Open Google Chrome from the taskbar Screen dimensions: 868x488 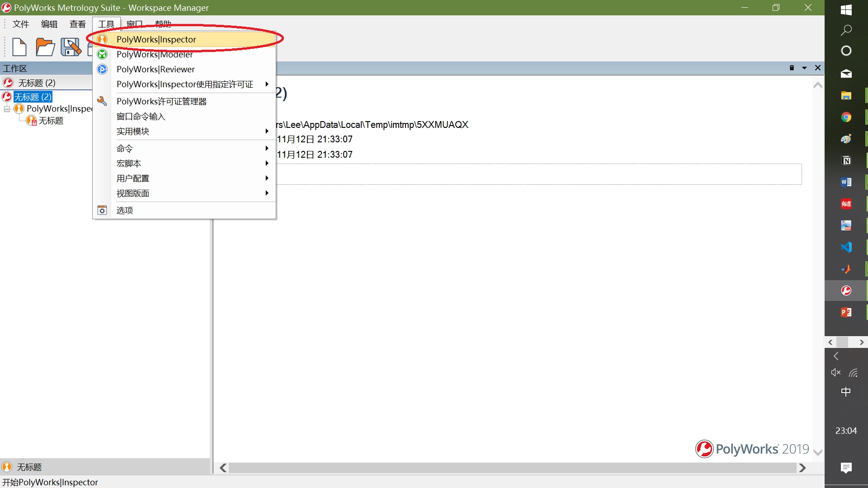tap(846, 117)
